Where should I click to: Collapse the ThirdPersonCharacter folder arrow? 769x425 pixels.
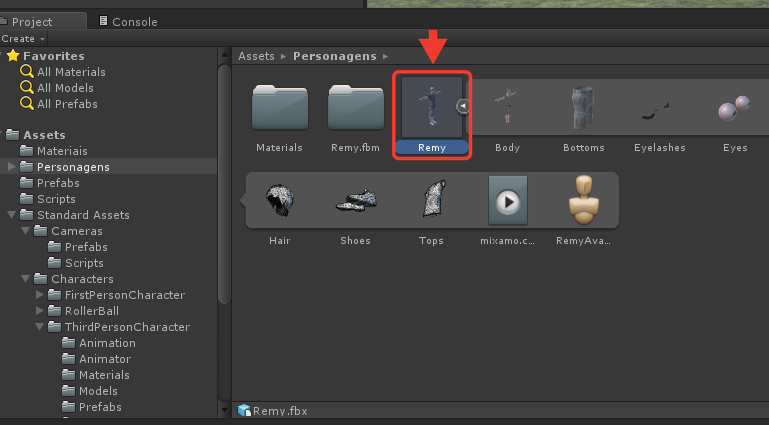(40, 327)
